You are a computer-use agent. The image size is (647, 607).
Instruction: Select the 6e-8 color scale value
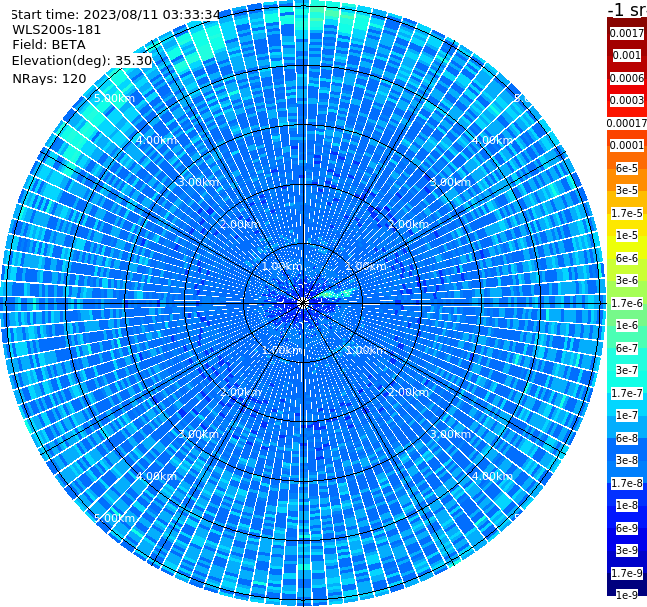tap(627, 438)
